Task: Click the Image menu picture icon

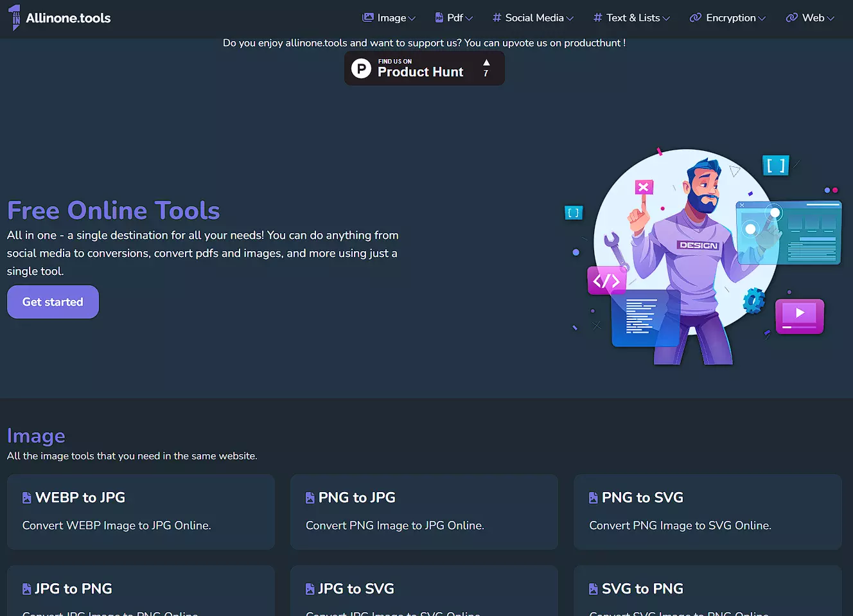Action: click(x=367, y=18)
